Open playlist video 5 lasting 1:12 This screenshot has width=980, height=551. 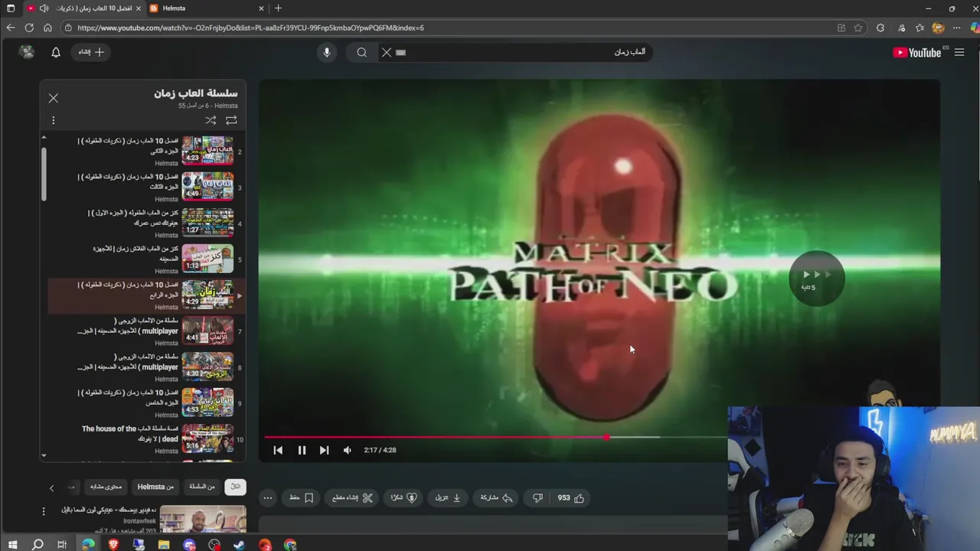pos(145,259)
